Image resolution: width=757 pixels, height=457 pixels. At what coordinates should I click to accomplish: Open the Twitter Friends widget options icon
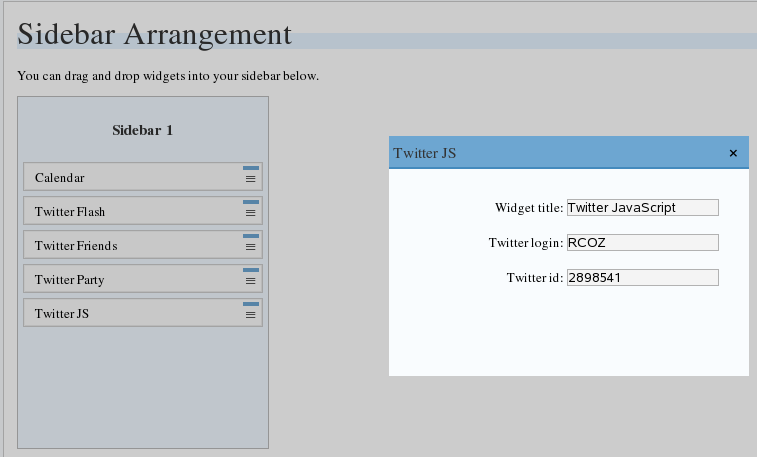pyautogui.click(x=250, y=246)
